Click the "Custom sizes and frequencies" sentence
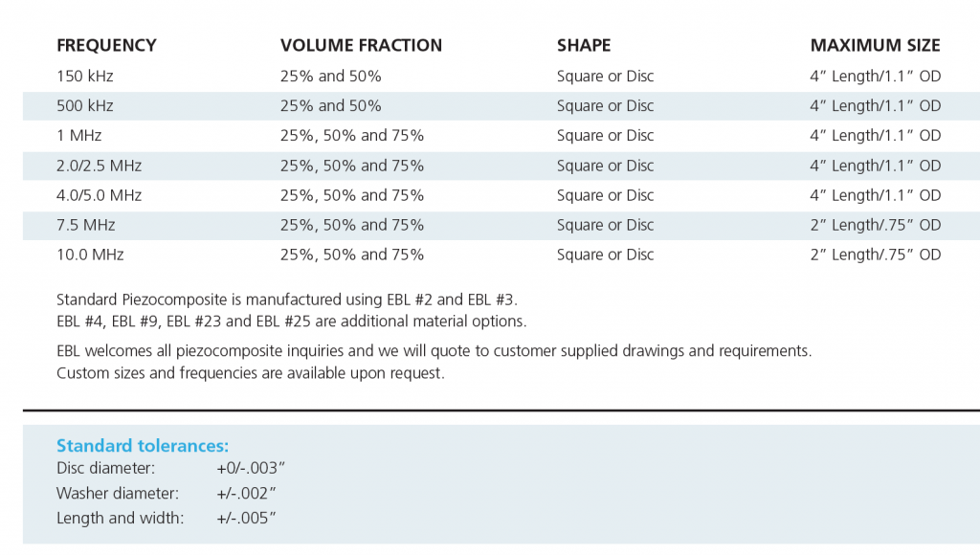The image size is (980, 555). click(251, 373)
